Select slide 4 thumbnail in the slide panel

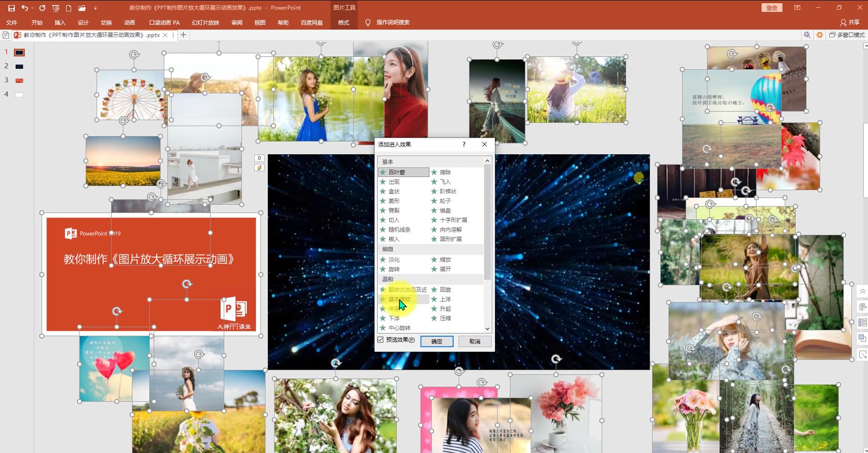tap(19, 95)
